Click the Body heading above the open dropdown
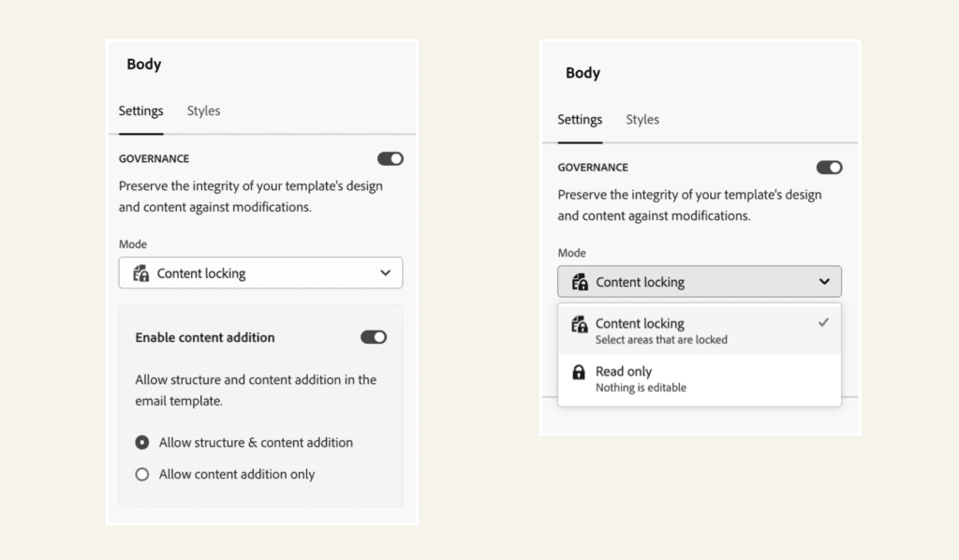 583,73
